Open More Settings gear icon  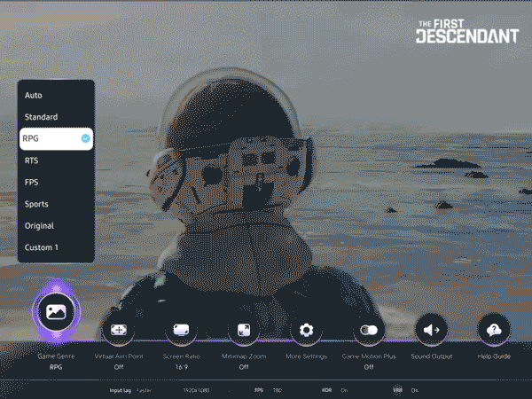(x=307, y=330)
